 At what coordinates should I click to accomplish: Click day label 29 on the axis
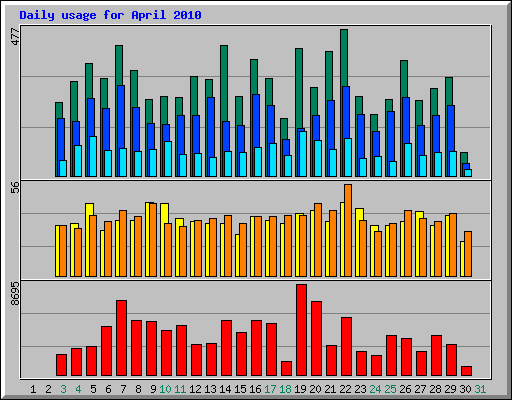[450, 389]
